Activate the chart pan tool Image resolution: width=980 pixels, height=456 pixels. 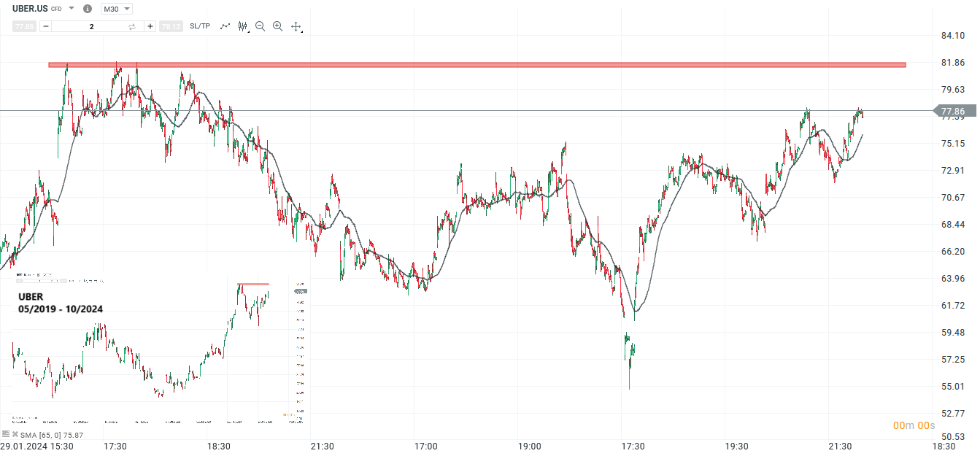coord(296,26)
